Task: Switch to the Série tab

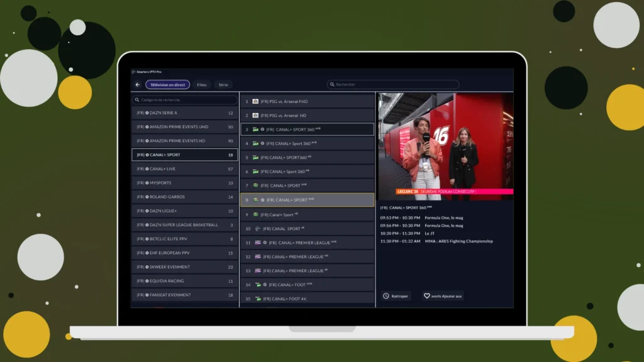Action: coord(223,85)
